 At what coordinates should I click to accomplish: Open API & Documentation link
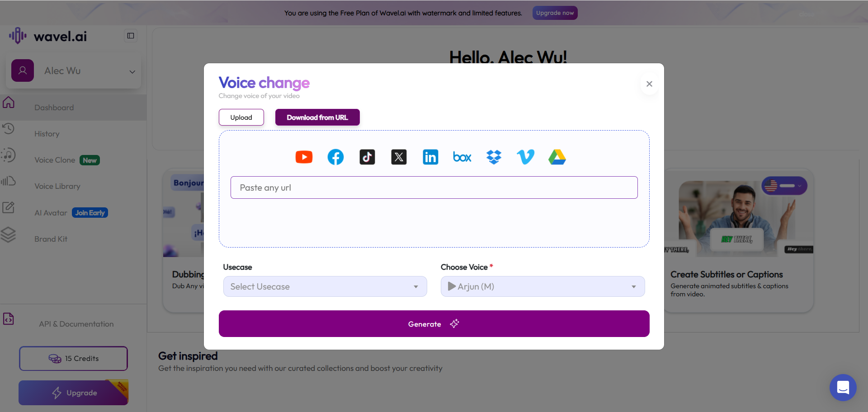[x=76, y=324]
